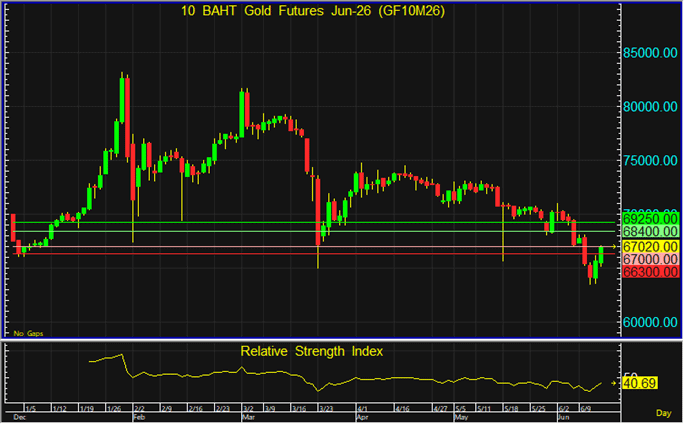
Task: Click the 5/25 date axis label
Action: (538, 409)
